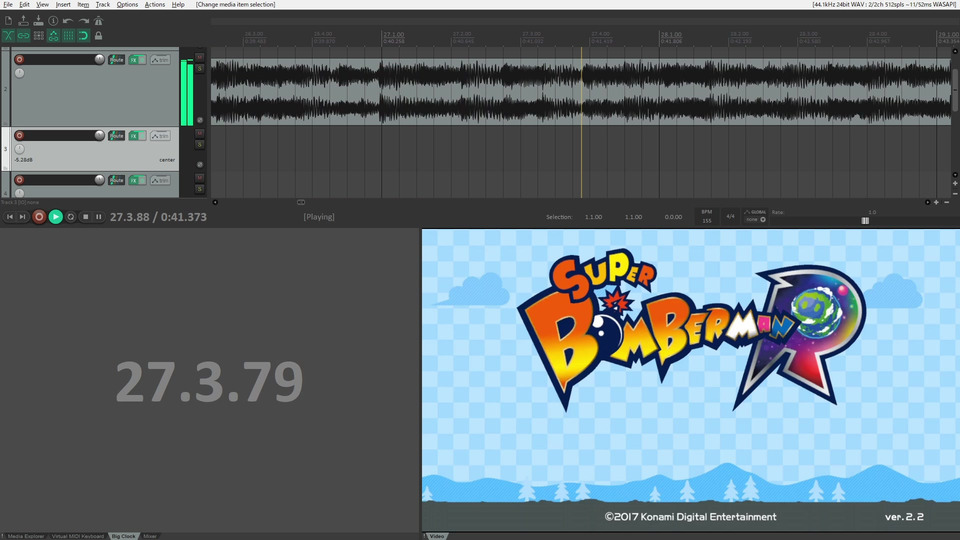The height and width of the screenshot is (540, 960).
Task: Toggle track 3 phase invert button
Action: coord(200,165)
